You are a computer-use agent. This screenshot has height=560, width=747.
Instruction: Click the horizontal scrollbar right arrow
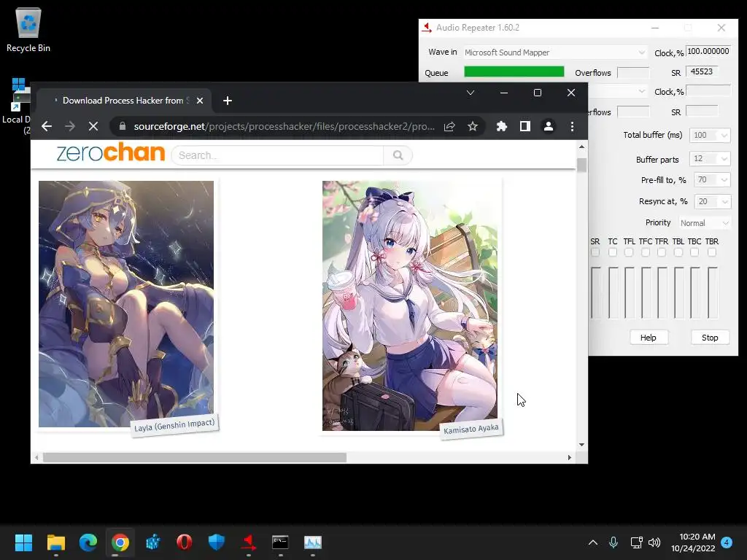tap(569, 458)
